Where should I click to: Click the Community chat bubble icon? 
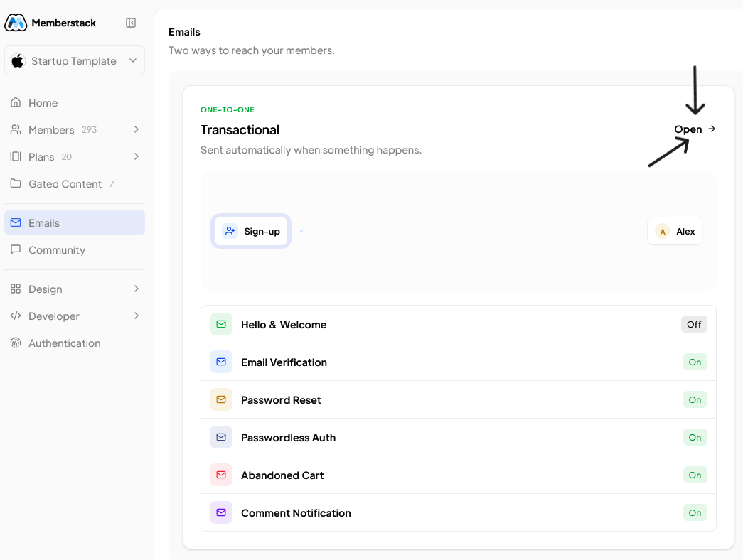[x=16, y=249]
